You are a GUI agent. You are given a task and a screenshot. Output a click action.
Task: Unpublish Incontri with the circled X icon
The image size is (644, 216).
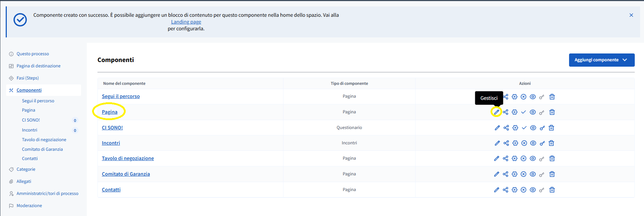pos(524,143)
